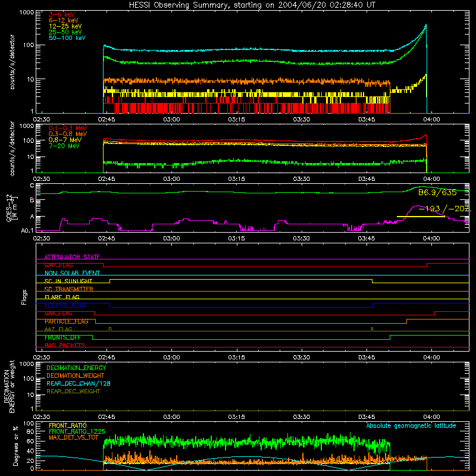Click the Degrees or % axis label
This screenshot has width=476, height=476.
pyautogui.click(x=15, y=446)
